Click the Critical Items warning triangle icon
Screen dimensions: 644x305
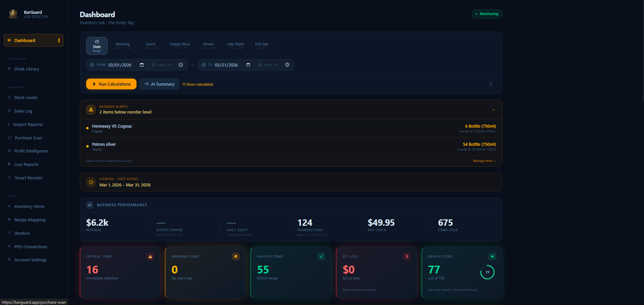point(150,256)
